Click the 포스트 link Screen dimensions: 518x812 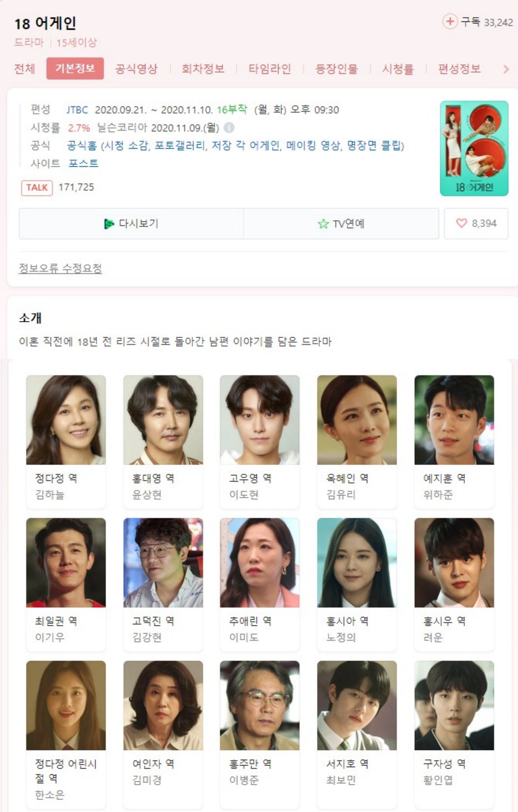point(83,163)
